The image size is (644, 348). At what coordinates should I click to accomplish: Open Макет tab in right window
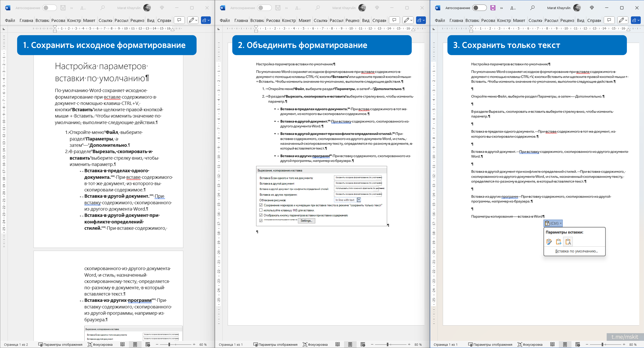519,20
